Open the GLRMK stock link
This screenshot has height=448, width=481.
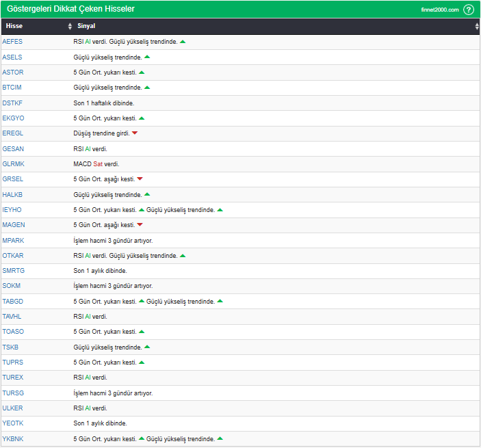(13, 164)
